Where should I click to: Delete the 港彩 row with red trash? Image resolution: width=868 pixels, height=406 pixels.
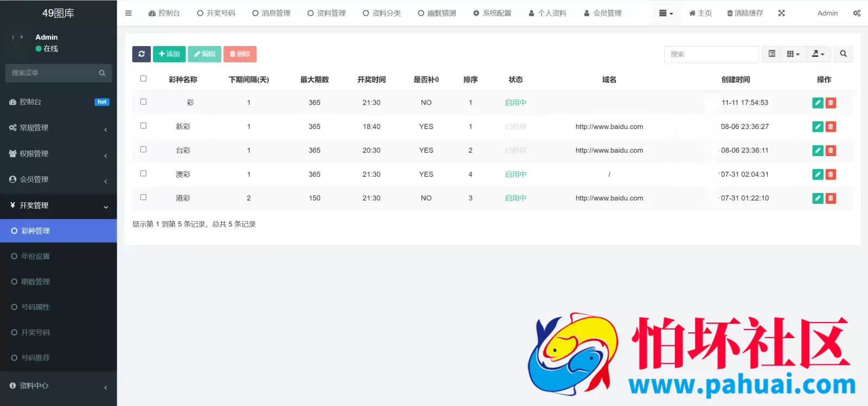click(x=831, y=198)
